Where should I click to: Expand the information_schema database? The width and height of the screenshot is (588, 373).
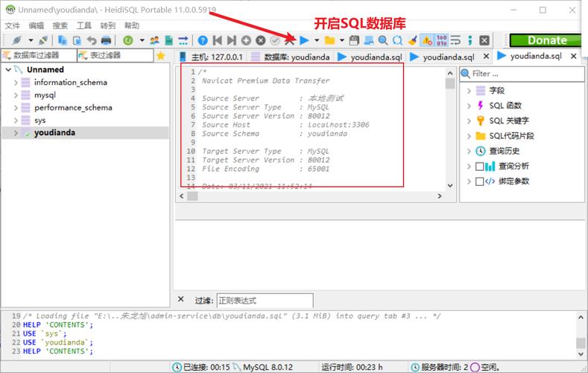(16, 83)
